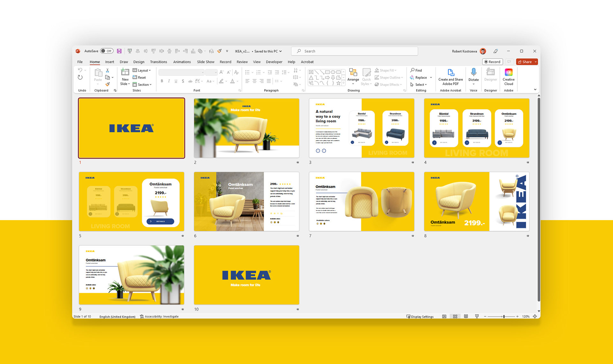Click the Replace button
Screen dimensions: 613x364
click(419, 78)
